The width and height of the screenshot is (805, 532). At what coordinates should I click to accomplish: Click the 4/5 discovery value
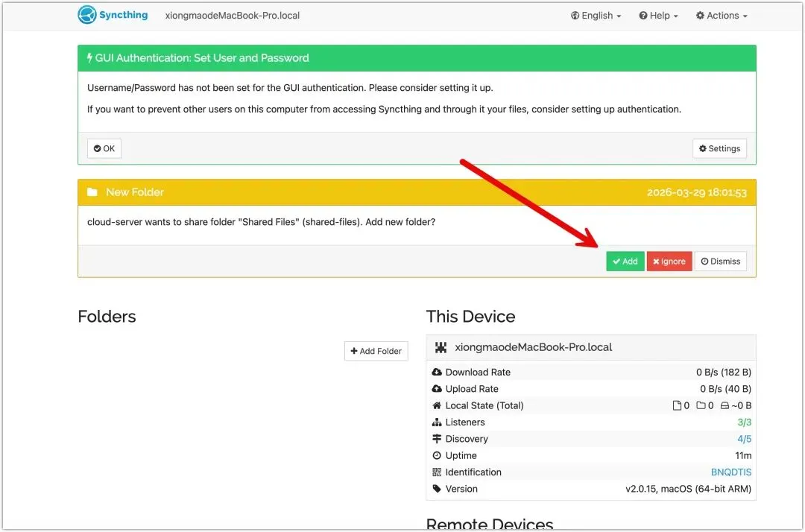[744, 439]
